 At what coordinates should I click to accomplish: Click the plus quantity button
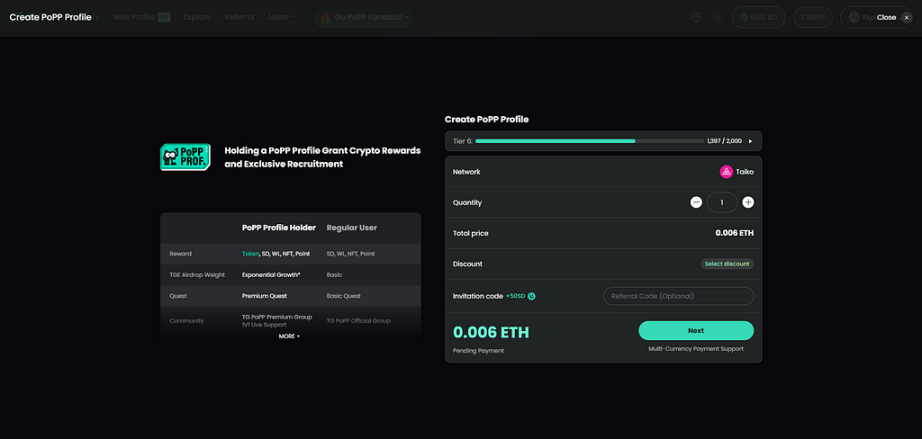click(748, 202)
